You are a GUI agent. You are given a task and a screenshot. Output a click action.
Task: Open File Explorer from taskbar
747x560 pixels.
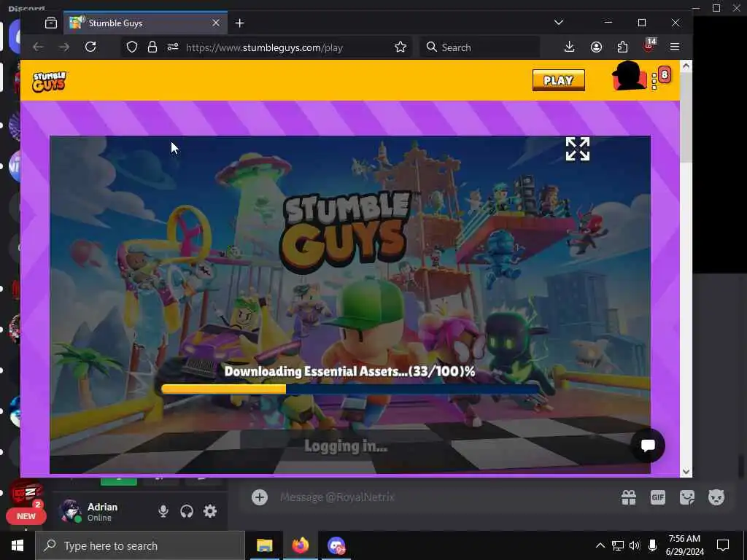click(x=264, y=545)
